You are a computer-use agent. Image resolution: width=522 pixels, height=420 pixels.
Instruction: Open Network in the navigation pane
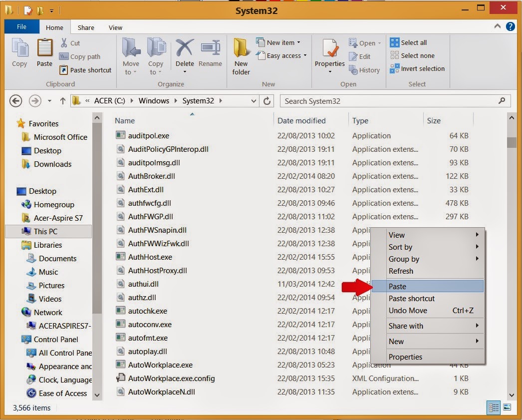(42, 313)
